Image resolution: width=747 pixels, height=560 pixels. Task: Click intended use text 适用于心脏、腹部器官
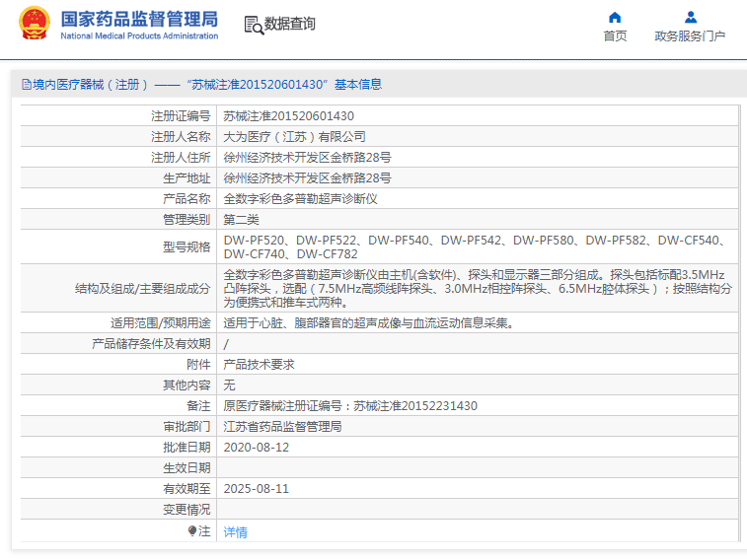pyautogui.click(x=368, y=323)
